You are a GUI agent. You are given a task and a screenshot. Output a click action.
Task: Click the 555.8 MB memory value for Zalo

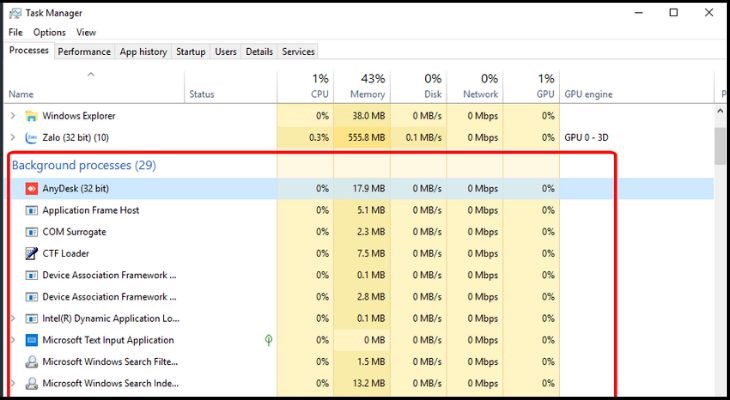point(366,138)
